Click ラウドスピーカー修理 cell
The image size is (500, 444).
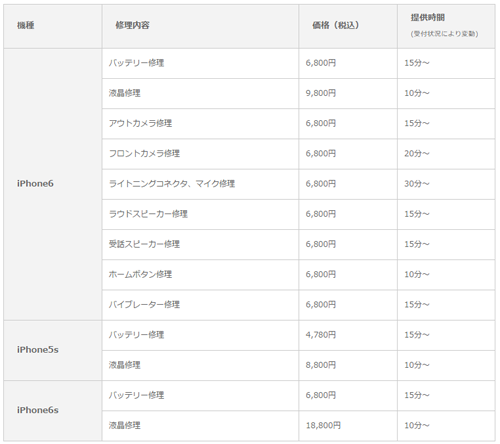[x=200, y=214]
